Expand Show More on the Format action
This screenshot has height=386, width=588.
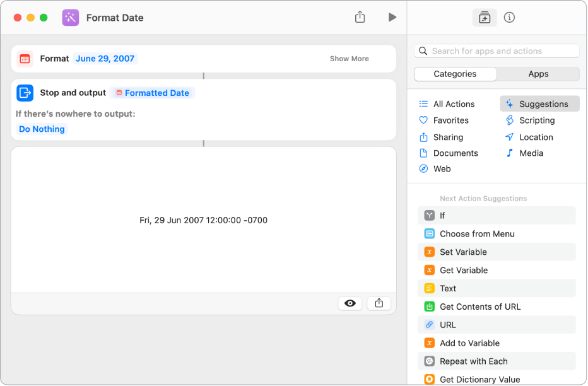click(x=349, y=59)
